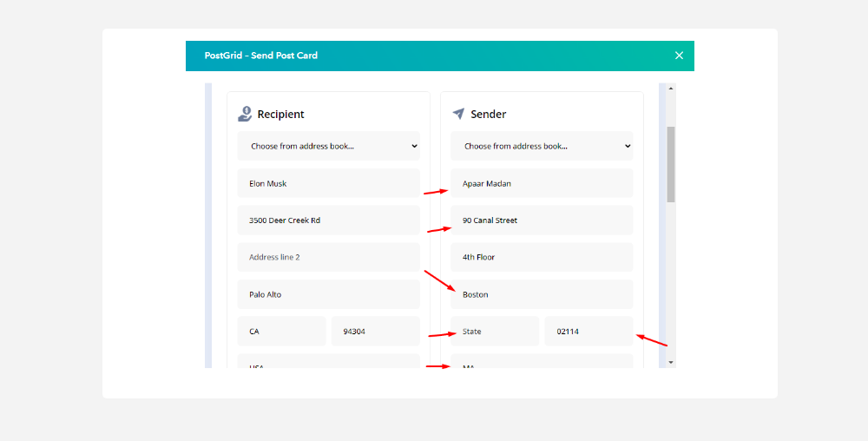Click the 02114 postal code field
Image resolution: width=868 pixels, height=441 pixels.
[589, 332]
